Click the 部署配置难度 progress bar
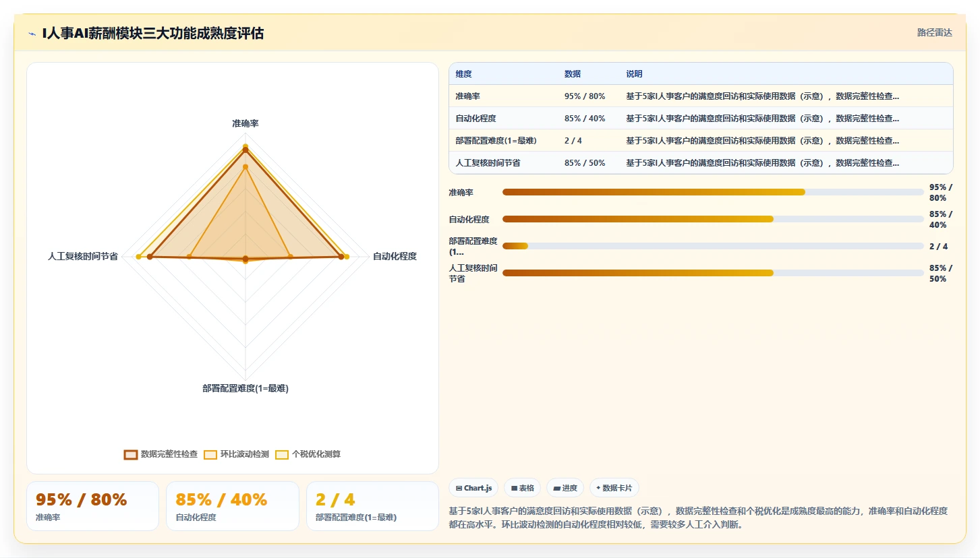980x558 pixels. [713, 246]
